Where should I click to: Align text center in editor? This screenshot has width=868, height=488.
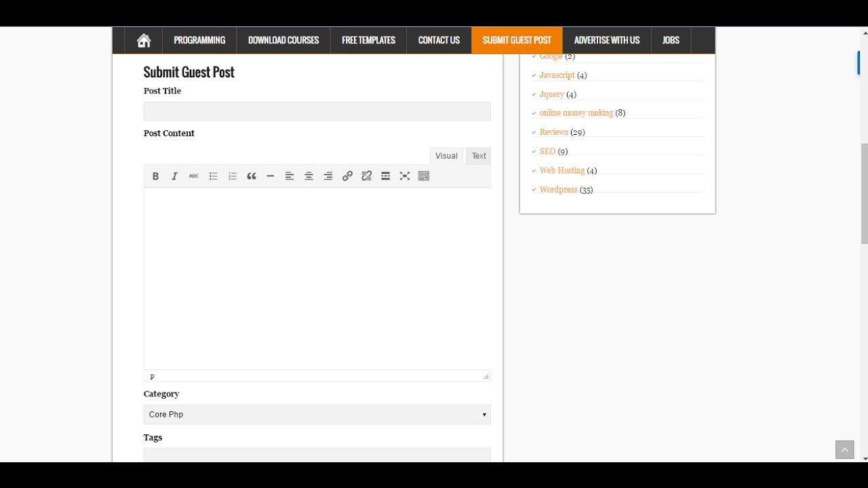309,176
